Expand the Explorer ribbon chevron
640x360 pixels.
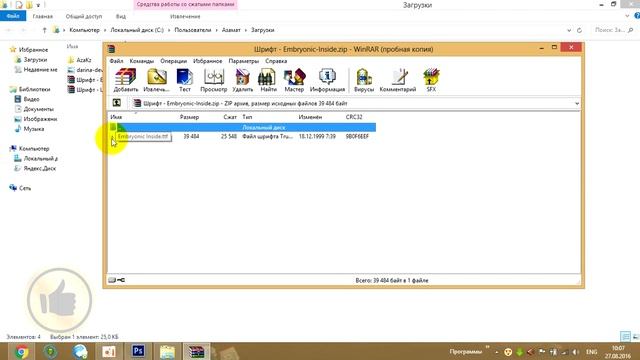point(627,16)
